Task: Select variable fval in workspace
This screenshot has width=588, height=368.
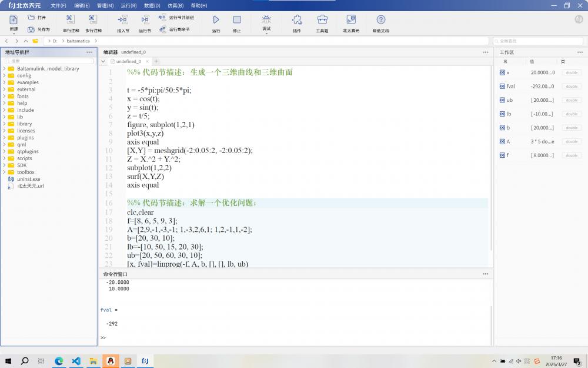Action: (510, 87)
